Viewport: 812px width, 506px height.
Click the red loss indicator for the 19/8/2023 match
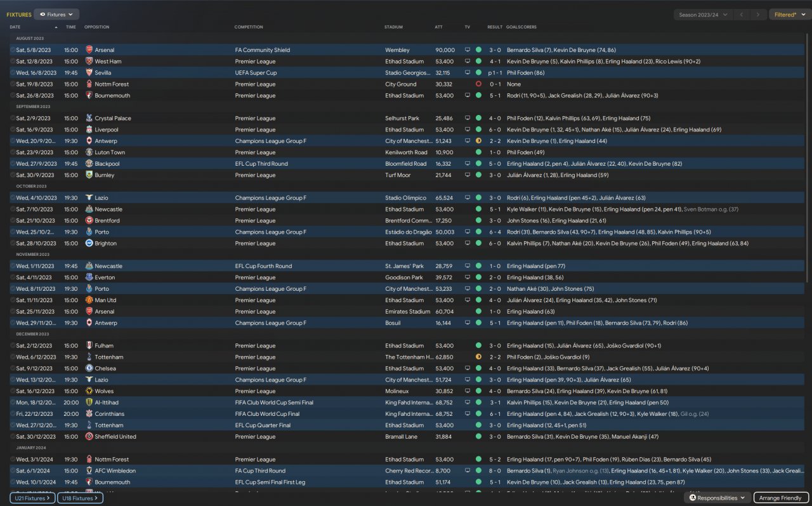[478, 84]
